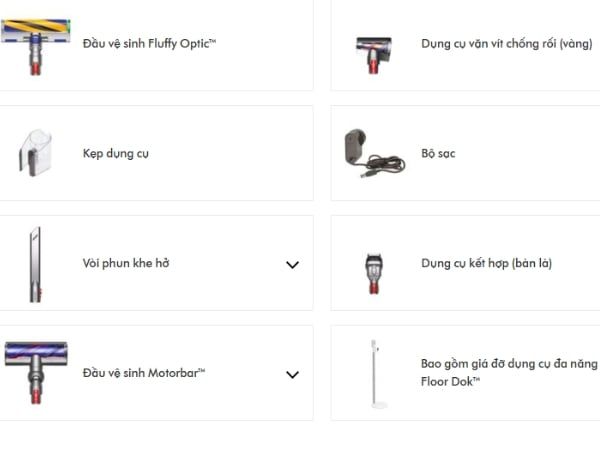600x450 pixels.
Task: Click the yellow anti-tangle screw tool image
Action: (x=374, y=50)
